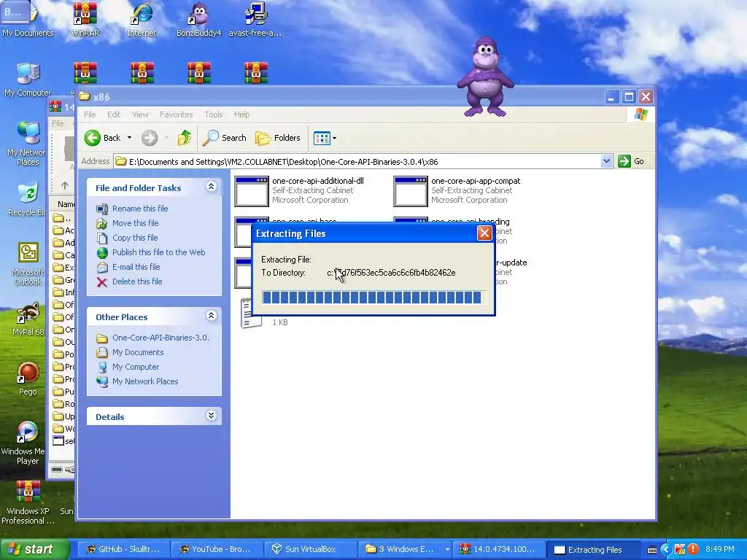
Task: Open My Computer on the desktop
Action: point(28,79)
